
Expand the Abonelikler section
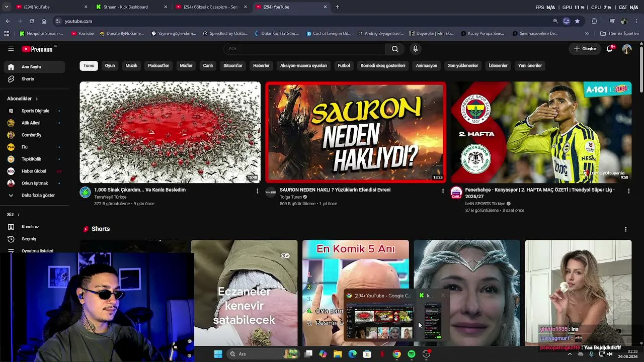tap(23, 99)
